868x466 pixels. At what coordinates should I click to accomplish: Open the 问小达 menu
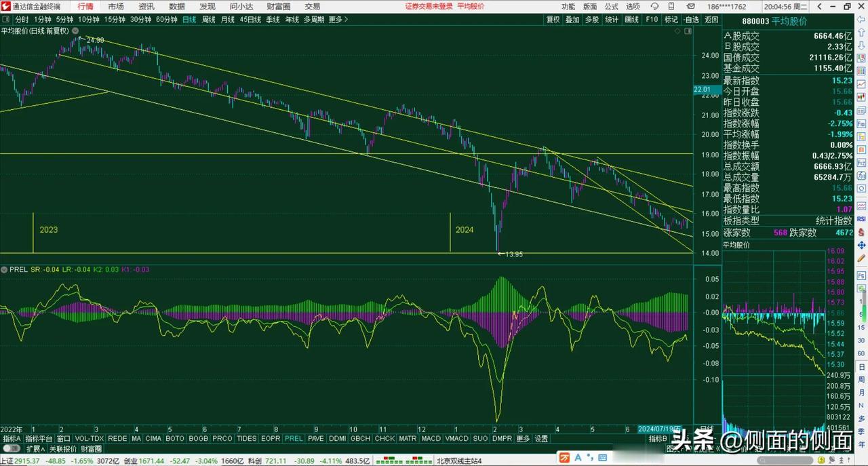tap(241, 6)
